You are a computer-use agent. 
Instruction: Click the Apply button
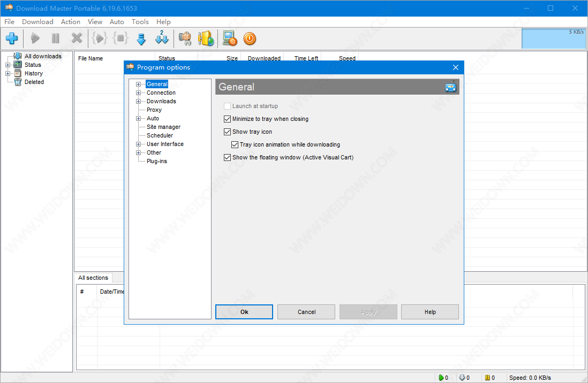[368, 312]
